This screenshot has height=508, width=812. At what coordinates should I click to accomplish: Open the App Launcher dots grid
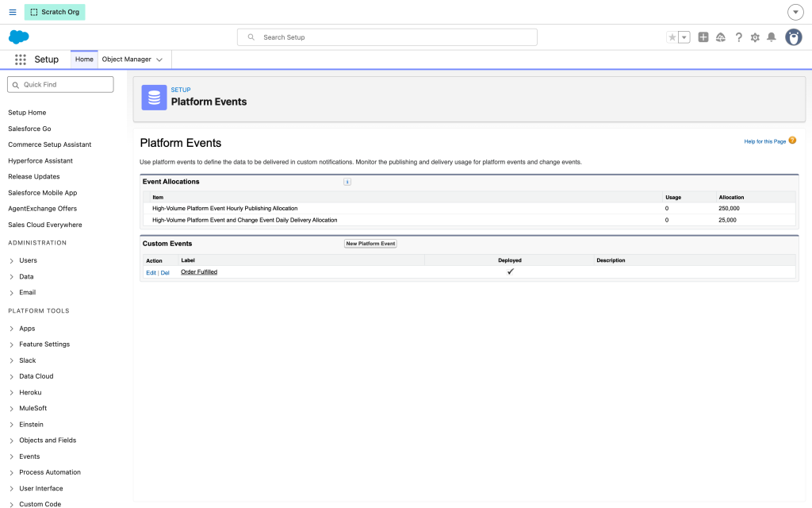coord(20,60)
